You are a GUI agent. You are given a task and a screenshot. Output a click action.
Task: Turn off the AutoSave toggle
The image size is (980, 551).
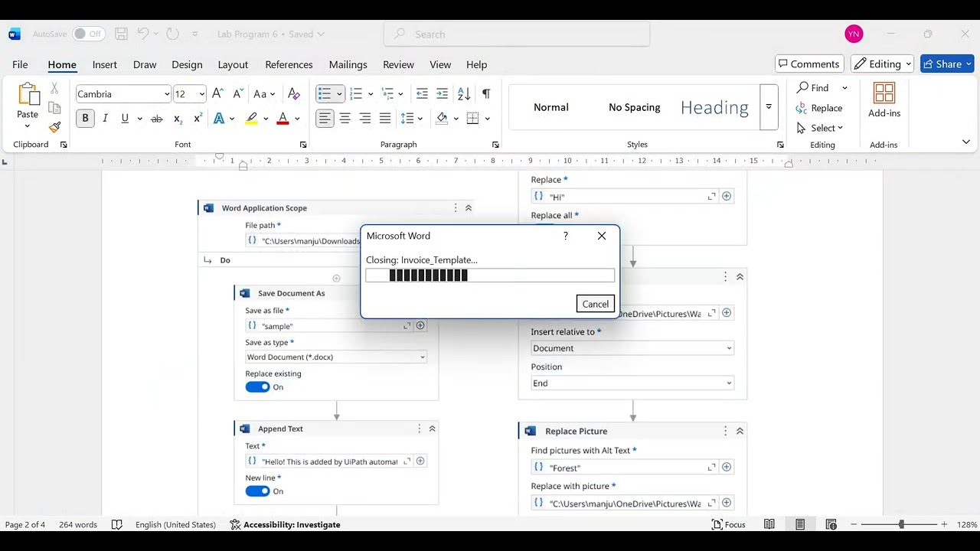click(89, 34)
